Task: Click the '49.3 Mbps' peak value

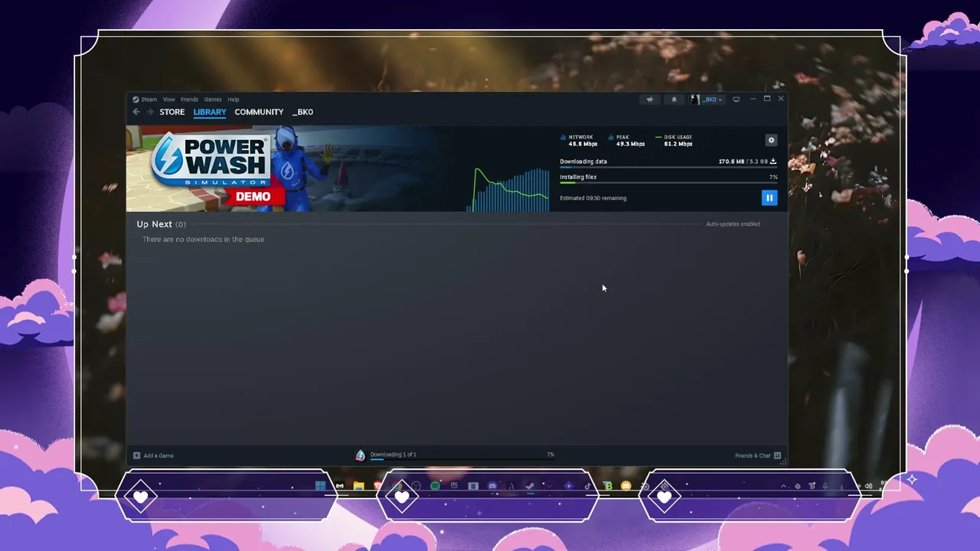Action: tap(630, 144)
